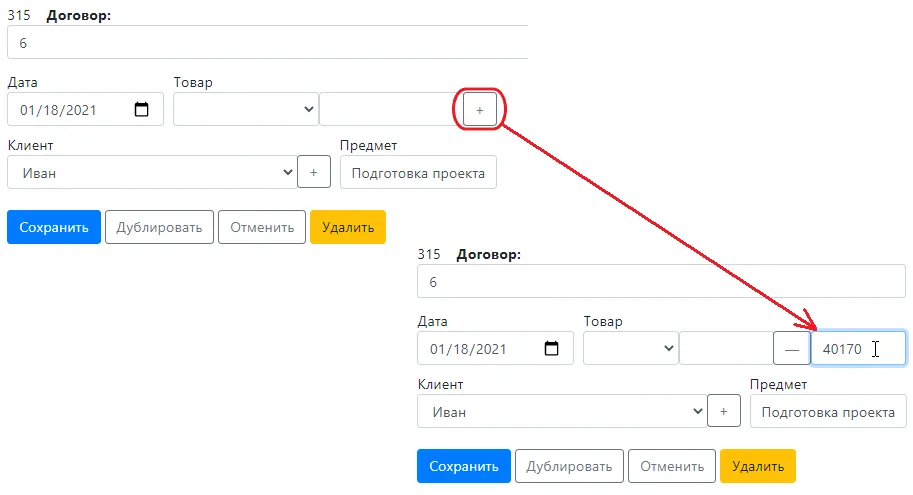Cancel editing with lower Отменить button
This screenshot has height=495, width=913.
tap(672, 466)
